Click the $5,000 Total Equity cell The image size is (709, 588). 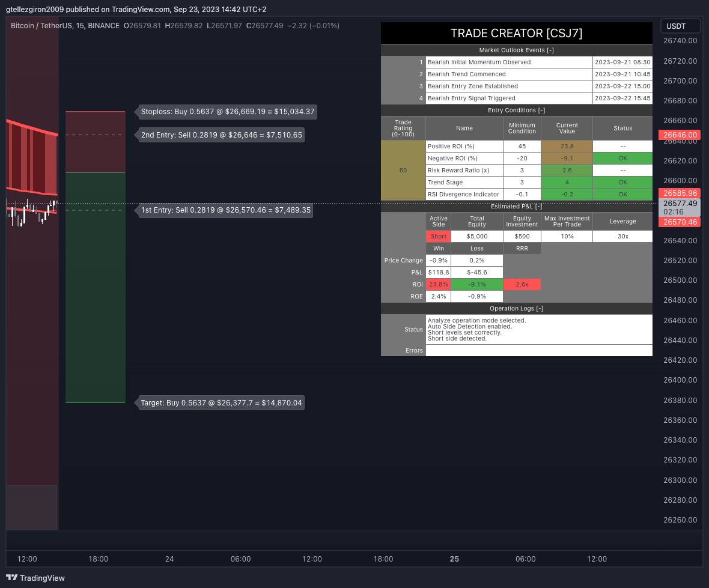point(477,237)
